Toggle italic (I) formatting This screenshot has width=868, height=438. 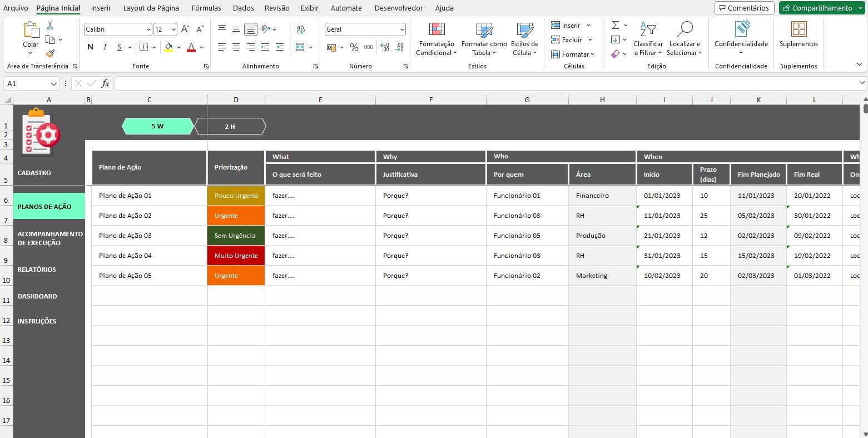(x=105, y=47)
